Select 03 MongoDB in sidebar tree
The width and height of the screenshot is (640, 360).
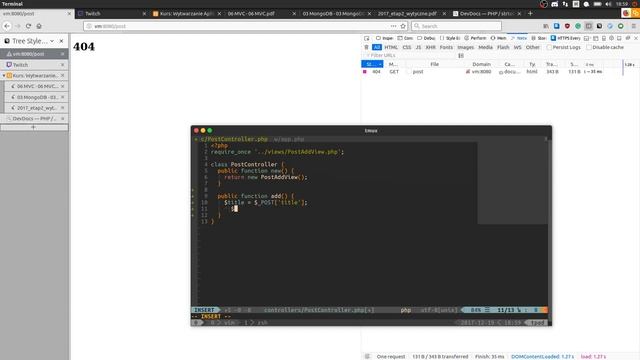(36, 97)
